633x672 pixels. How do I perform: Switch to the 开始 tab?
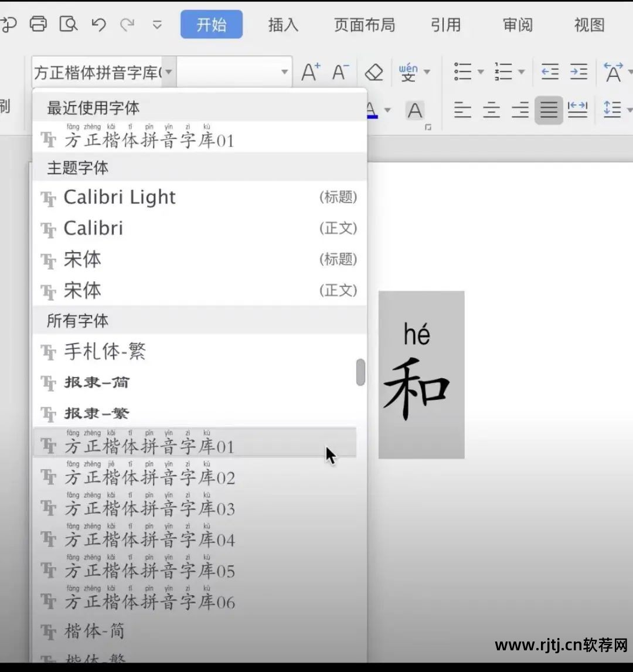point(212,25)
